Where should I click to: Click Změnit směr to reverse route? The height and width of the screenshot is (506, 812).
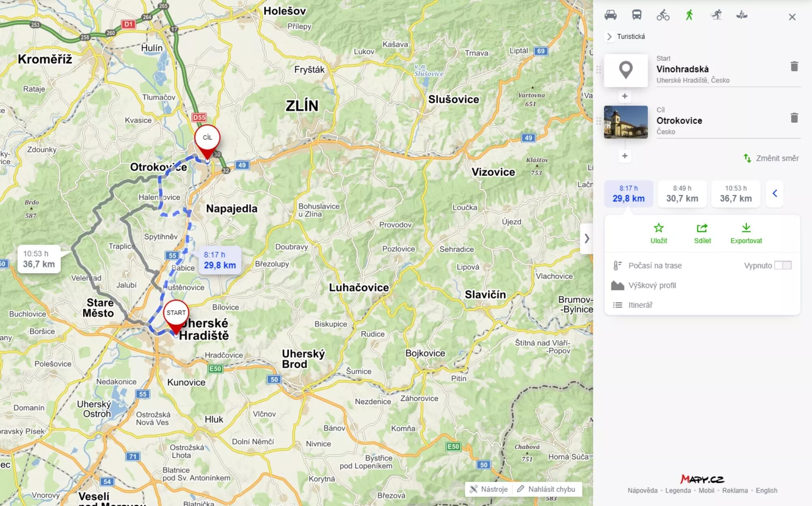(771, 158)
